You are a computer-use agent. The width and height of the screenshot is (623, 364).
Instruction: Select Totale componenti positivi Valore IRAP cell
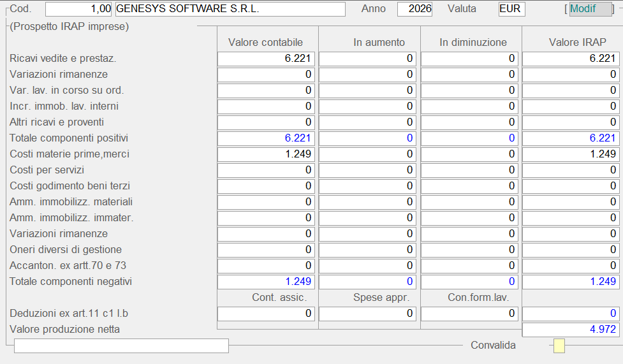[571, 138]
